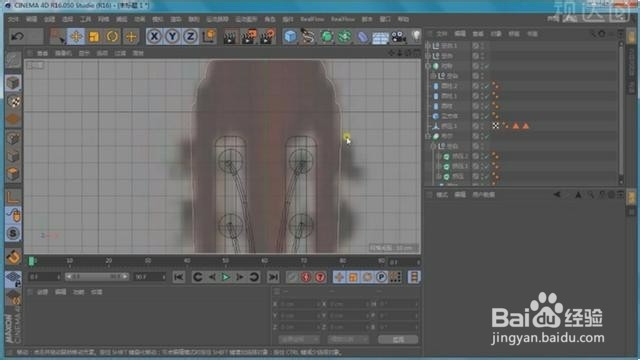Activate the Rotate tool
This screenshot has height=360, width=640.
[112, 36]
